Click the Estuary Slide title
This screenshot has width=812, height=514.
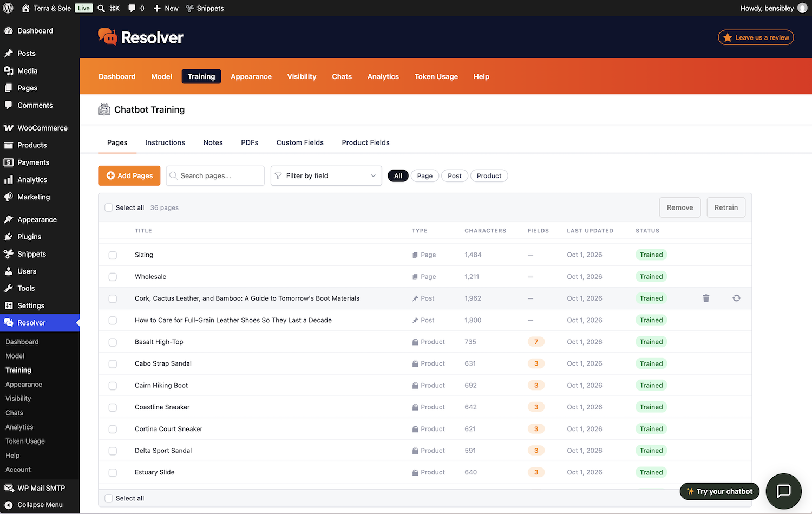[155, 472]
